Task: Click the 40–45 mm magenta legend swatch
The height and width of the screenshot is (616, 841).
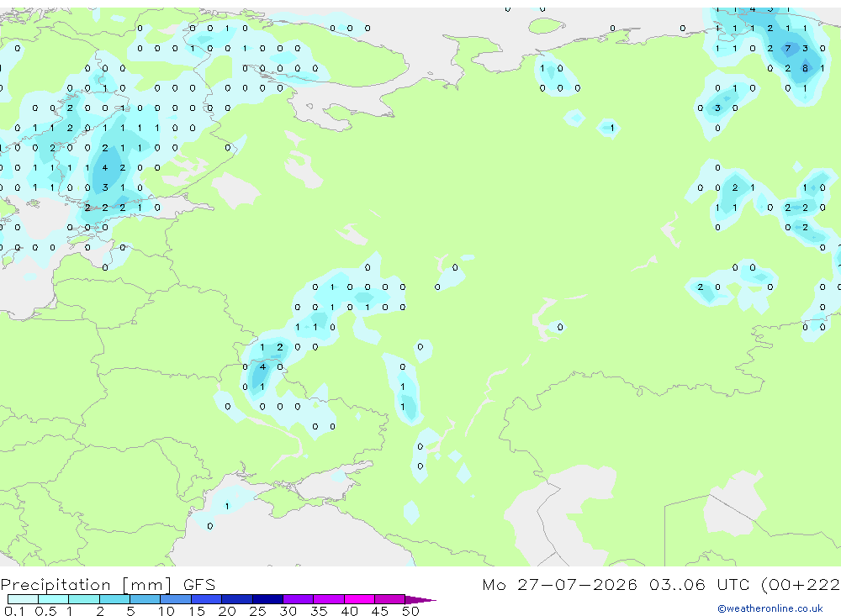Action: point(359,599)
